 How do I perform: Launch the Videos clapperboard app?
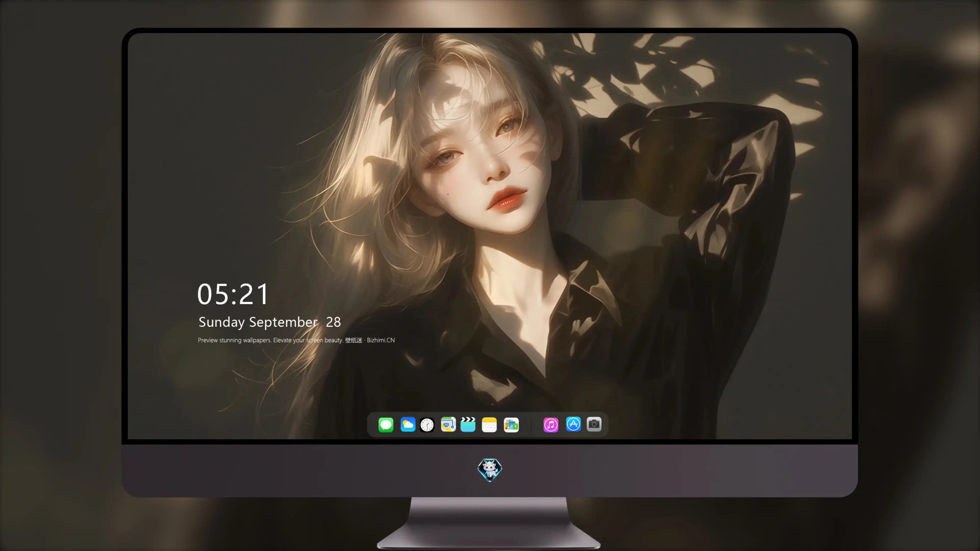click(x=468, y=424)
